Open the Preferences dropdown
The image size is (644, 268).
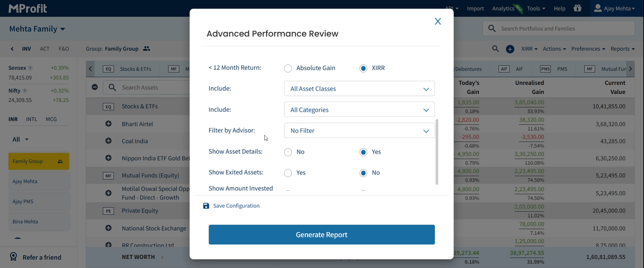tap(588, 49)
